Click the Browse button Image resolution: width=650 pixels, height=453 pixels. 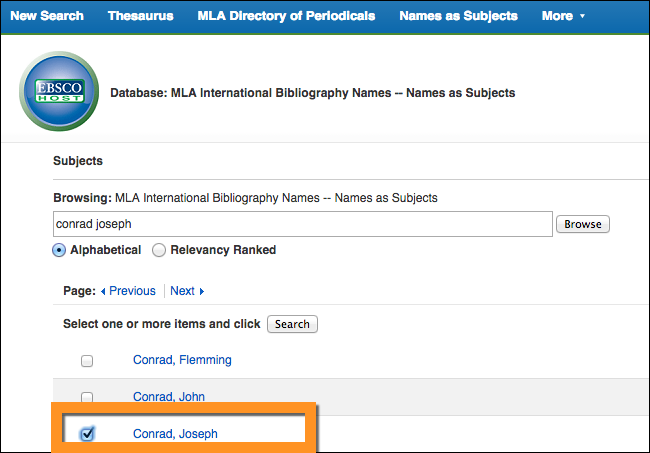pyautogui.click(x=582, y=224)
